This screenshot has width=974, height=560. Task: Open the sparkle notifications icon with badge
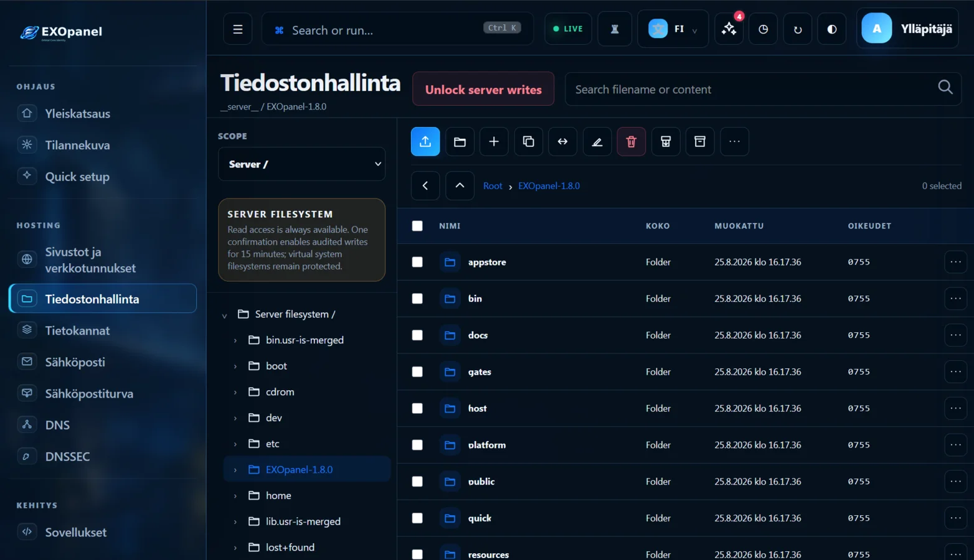click(x=729, y=29)
